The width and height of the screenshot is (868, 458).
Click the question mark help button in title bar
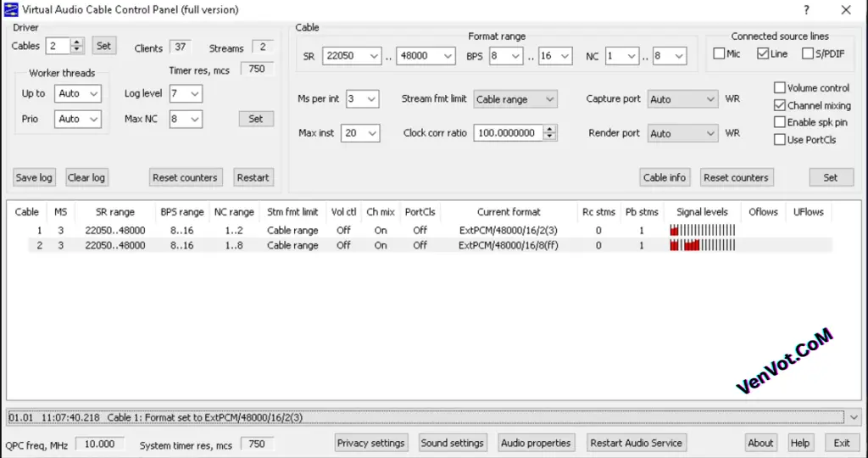(x=807, y=10)
